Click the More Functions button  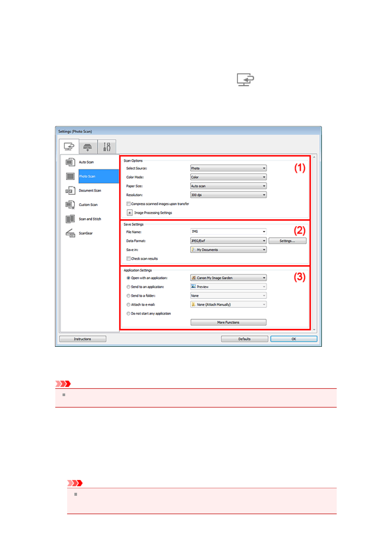point(228,322)
